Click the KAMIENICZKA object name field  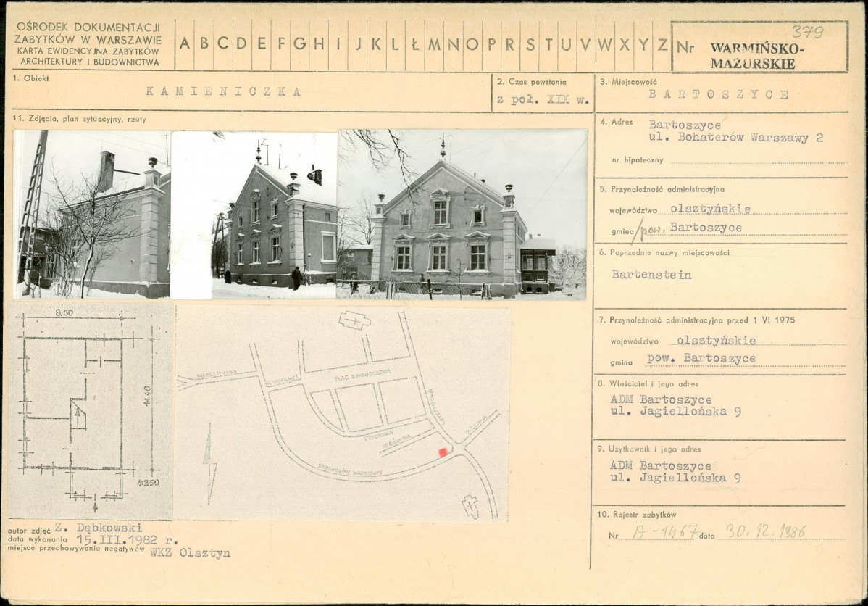(x=223, y=92)
